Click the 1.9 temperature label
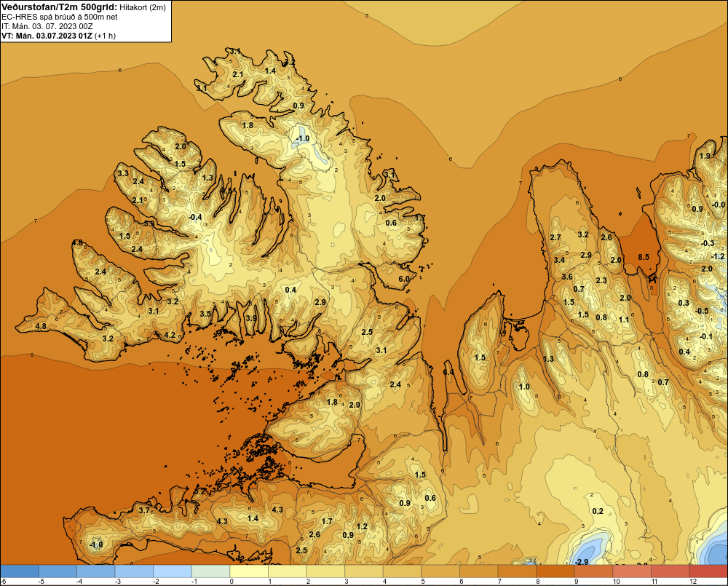The image size is (728, 586). coord(705,156)
